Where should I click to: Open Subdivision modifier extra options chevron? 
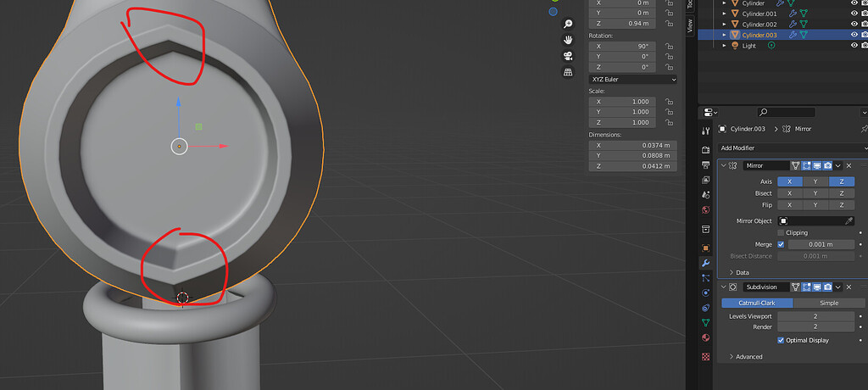click(x=838, y=287)
